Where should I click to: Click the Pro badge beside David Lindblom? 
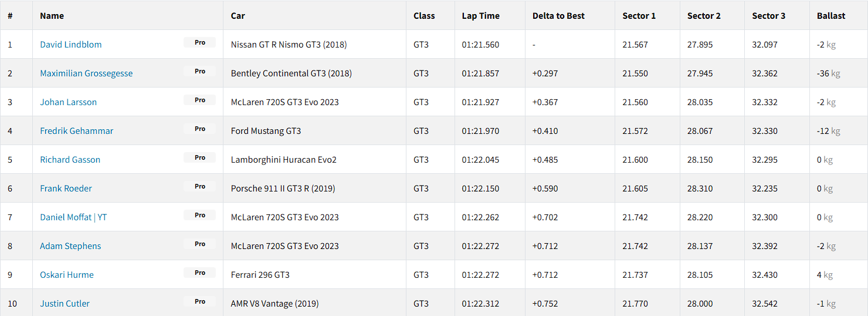[x=200, y=42]
